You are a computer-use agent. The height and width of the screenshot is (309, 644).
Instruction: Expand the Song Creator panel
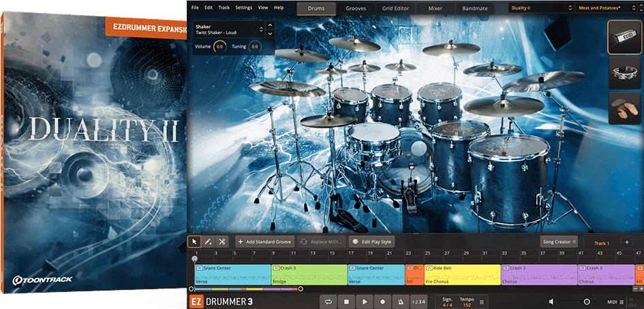coord(559,242)
